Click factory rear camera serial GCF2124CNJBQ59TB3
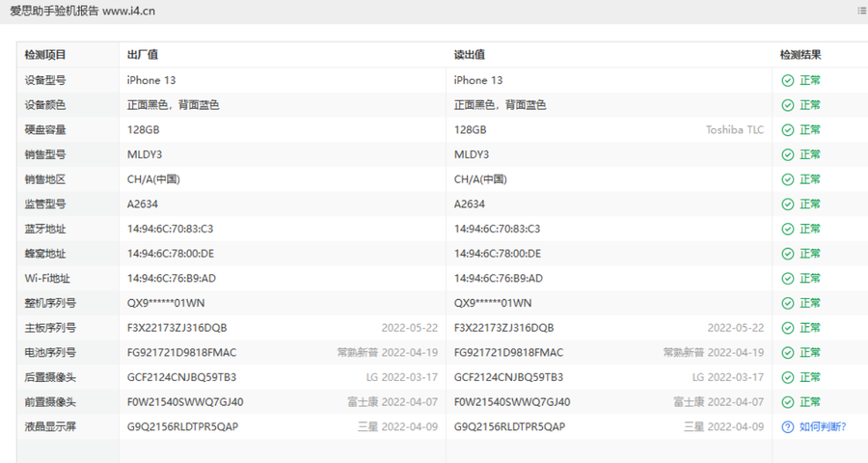Image resolution: width=868 pixels, height=463 pixels. [x=181, y=377]
